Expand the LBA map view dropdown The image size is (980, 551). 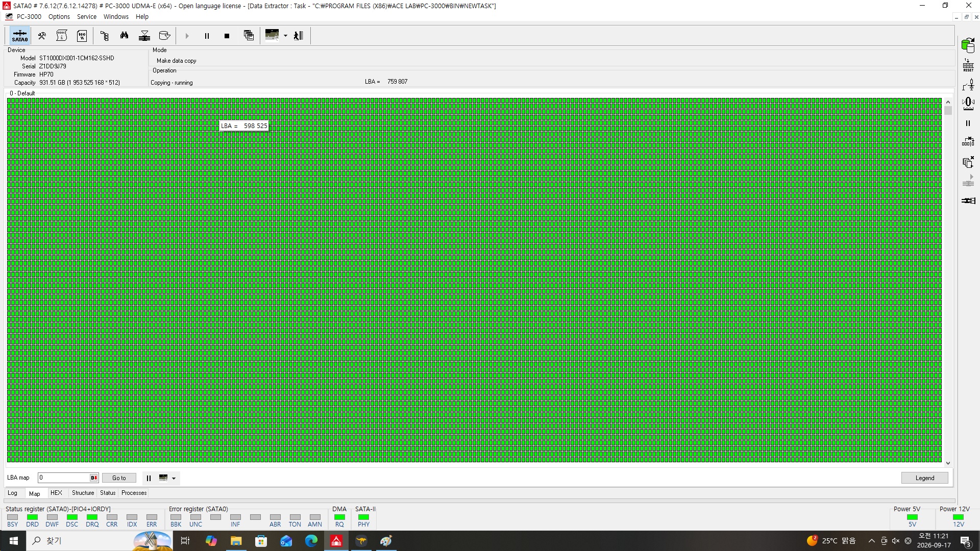coord(174,479)
